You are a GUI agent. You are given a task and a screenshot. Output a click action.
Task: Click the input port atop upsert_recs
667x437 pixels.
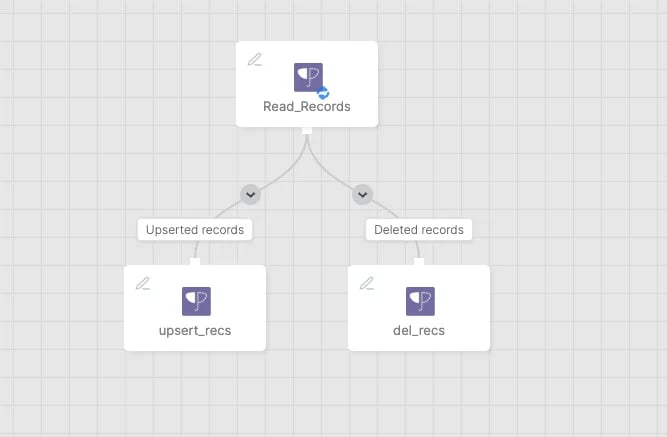point(195,261)
